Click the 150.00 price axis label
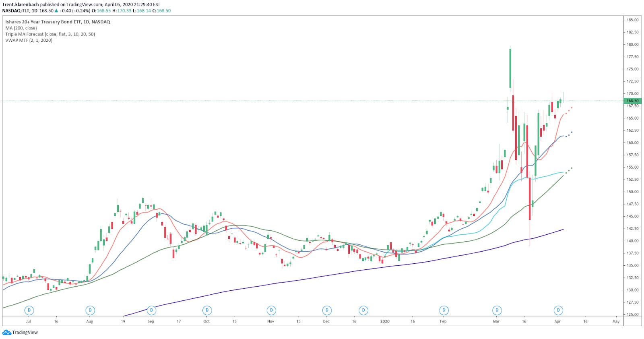644x339 pixels. coord(632,192)
